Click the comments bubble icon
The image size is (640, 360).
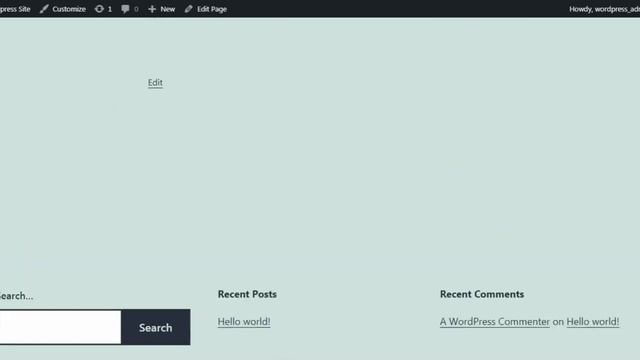125,9
